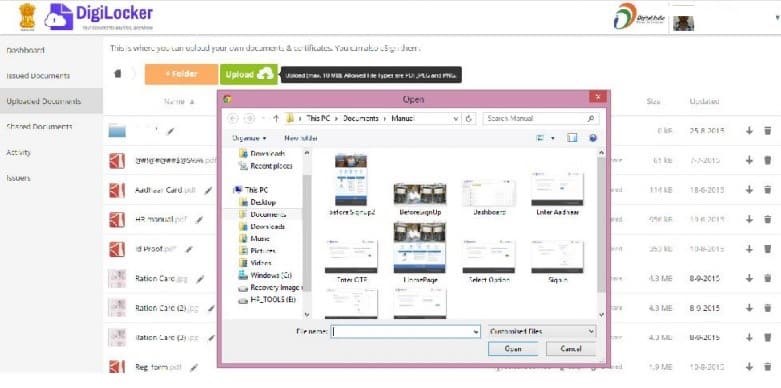Click This PC in the dialog breadcrumb path
The height and width of the screenshot is (388, 781).
click(x=318, y=119)
